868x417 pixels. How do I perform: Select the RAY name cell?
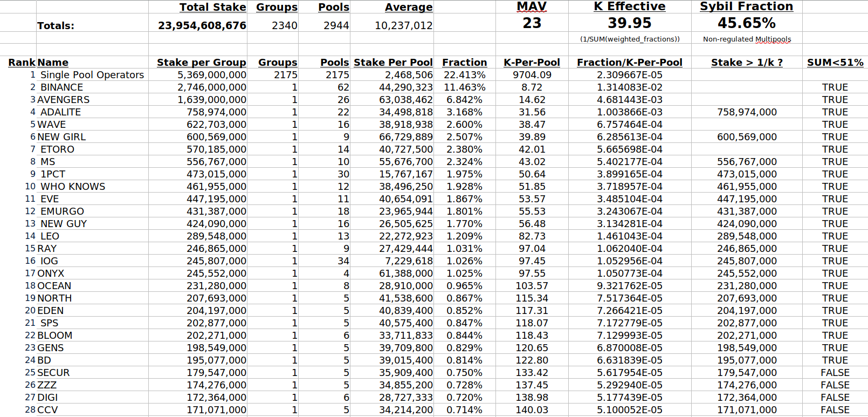[47, 249]
